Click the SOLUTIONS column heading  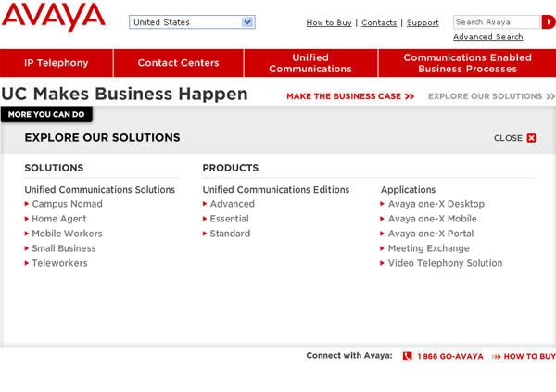(54, 168)
